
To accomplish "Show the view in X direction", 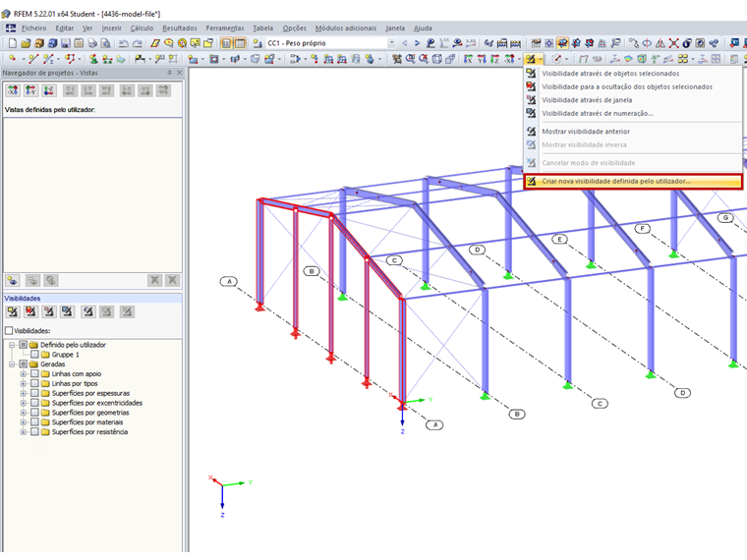I will [468, 59].
